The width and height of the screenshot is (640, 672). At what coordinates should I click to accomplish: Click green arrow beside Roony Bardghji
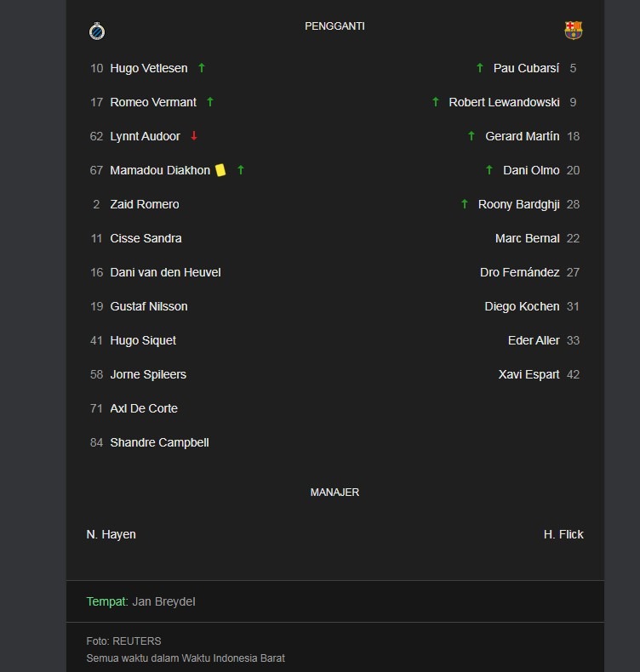465,204
